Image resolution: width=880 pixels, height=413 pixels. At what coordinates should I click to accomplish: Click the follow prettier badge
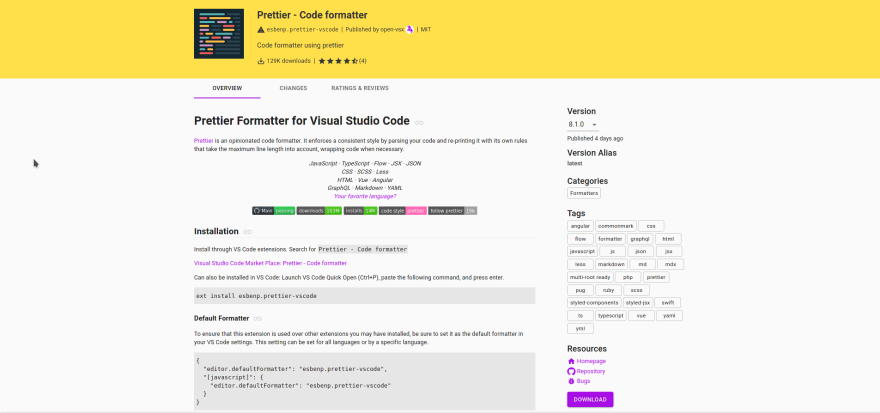pos(453,211)
